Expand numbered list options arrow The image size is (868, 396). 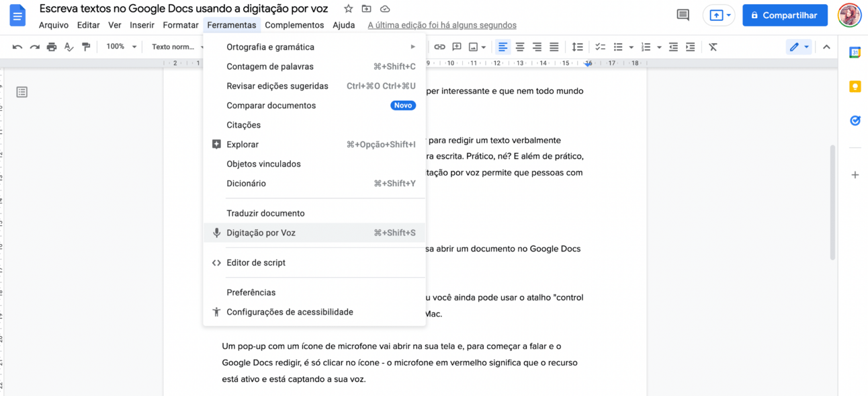click(x=658, y=47)
